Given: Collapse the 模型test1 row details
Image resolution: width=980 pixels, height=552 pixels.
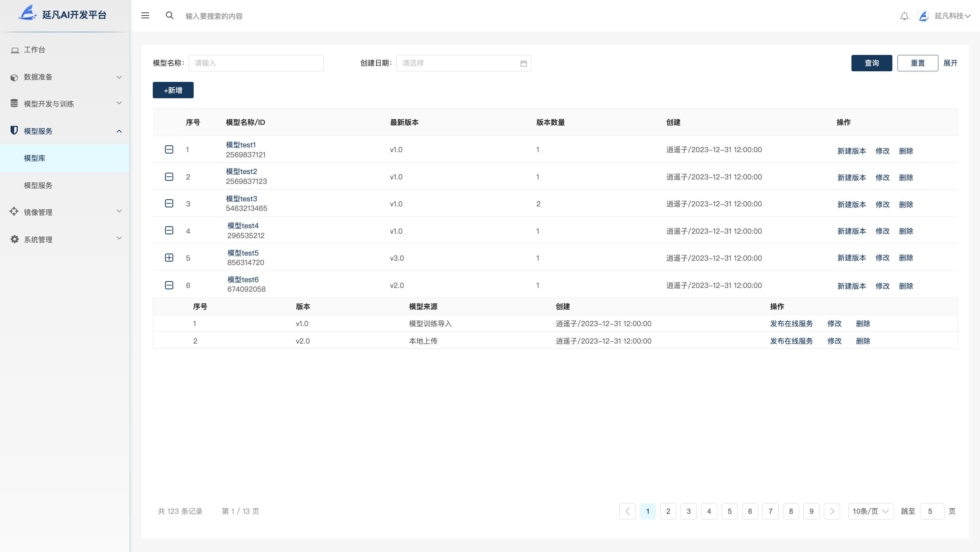Looking at the screenshot, I should [169, 149].
